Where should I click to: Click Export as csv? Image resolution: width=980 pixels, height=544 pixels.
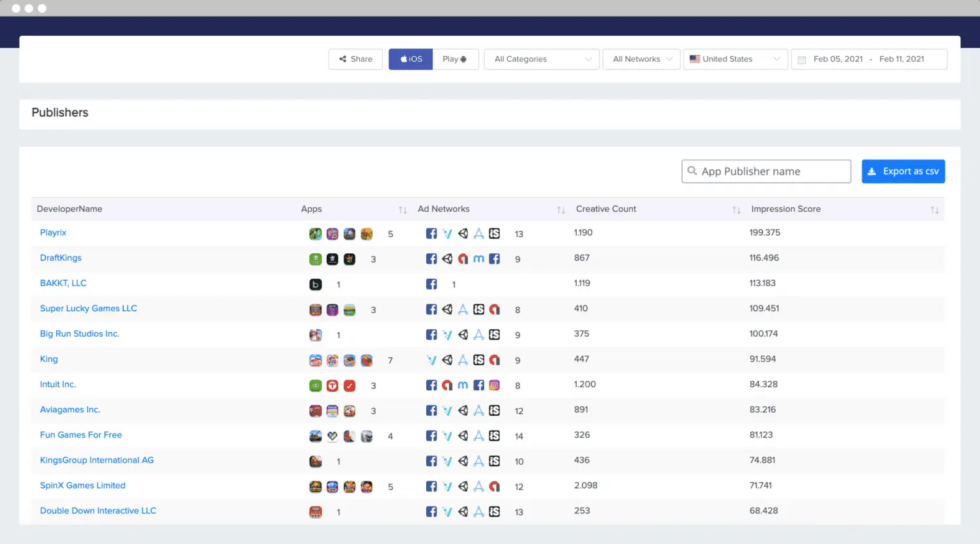pyautogui.click(x=903, y=172)
